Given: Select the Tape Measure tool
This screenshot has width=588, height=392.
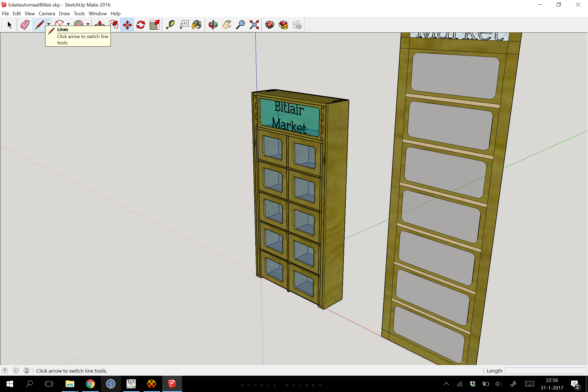Looking at the screenshot, I should point(170,25).
